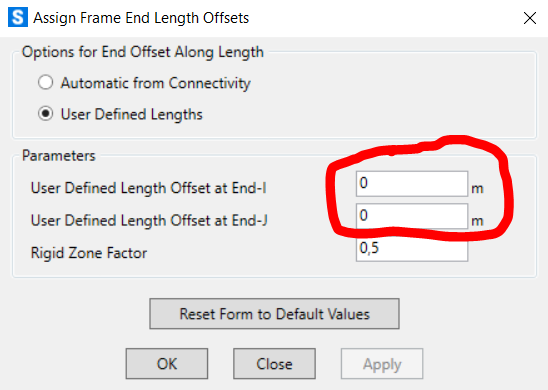Image resolution: width=548 pixels, height=390 pixels.
Task: Select the Automatic from Connectivity radio circle
Action: click(46, 82)
